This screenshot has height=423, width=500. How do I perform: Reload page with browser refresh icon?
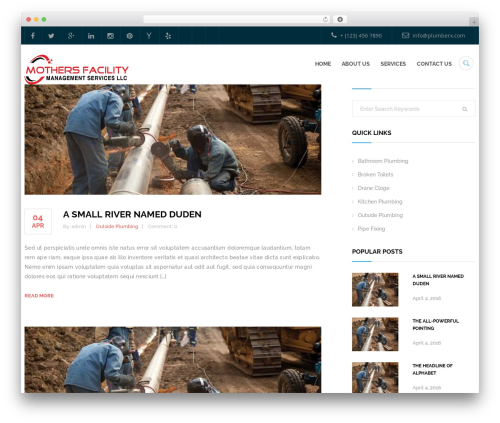(325, 19)
